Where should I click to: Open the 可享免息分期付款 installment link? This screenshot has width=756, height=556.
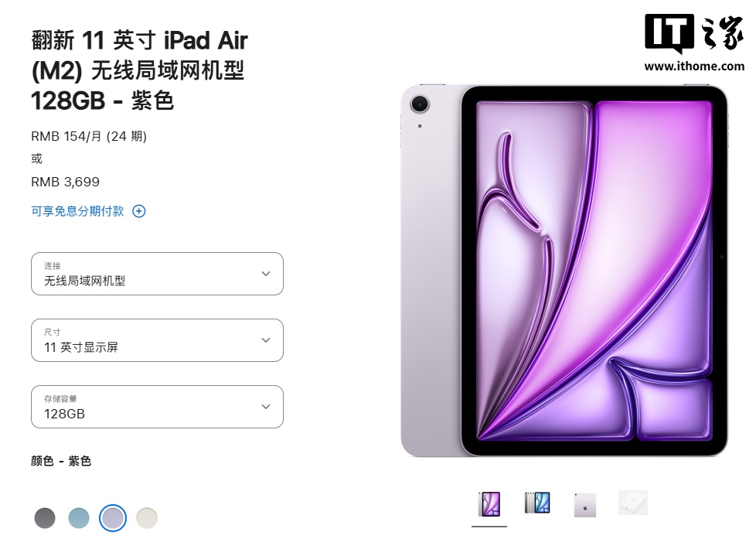coord(77,211)
